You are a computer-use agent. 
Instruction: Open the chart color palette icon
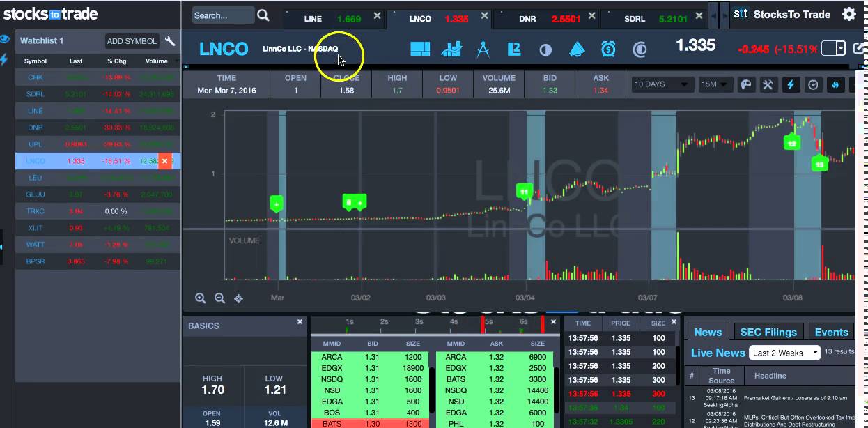(x=745, y=85)
